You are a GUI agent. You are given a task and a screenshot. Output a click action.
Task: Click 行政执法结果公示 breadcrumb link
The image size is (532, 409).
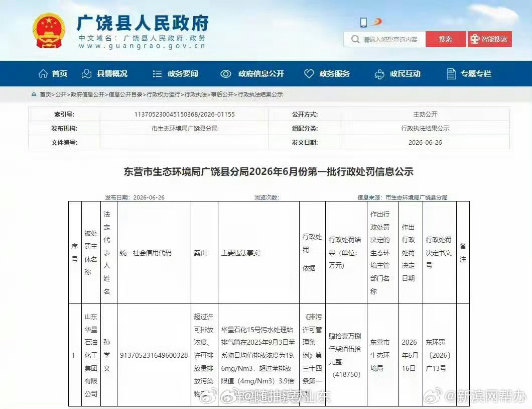[x=260, y=94]
